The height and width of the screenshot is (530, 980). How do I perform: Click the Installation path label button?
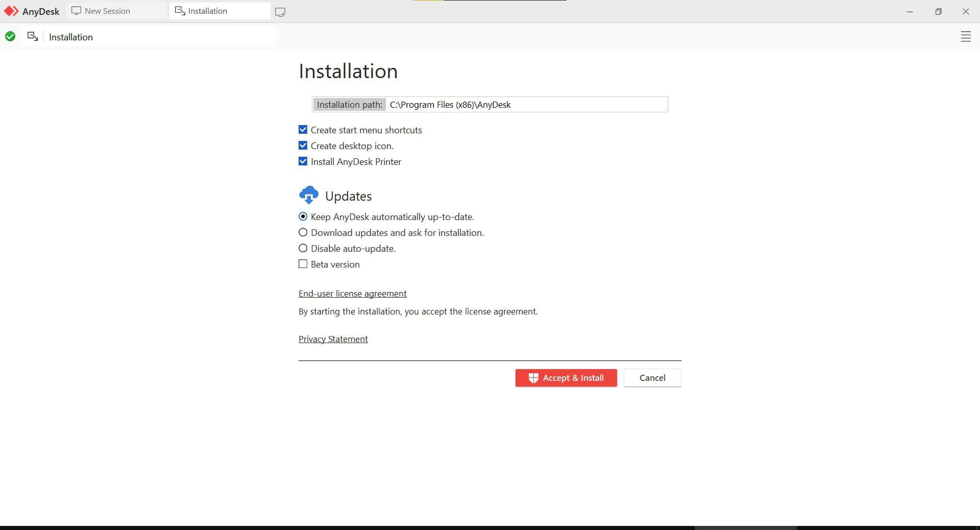tap(349, 105)
